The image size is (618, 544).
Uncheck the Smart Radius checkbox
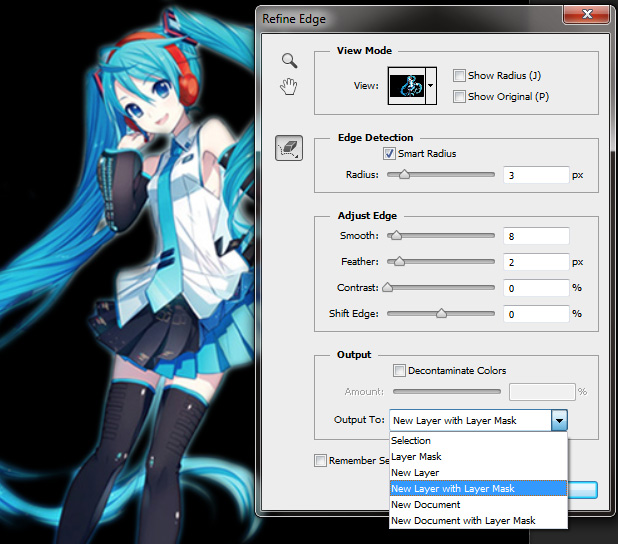(x=389, y=153)
